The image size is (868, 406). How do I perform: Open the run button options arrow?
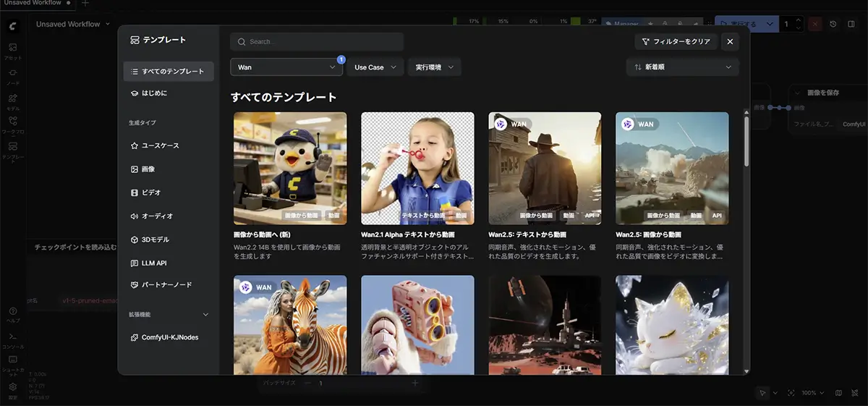point(769,24)
